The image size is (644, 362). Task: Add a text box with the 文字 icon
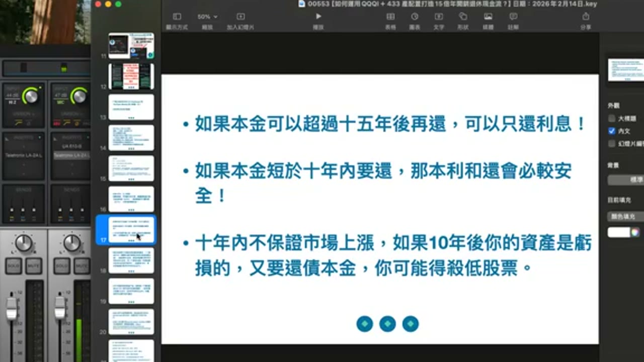[x=439, y=17]
